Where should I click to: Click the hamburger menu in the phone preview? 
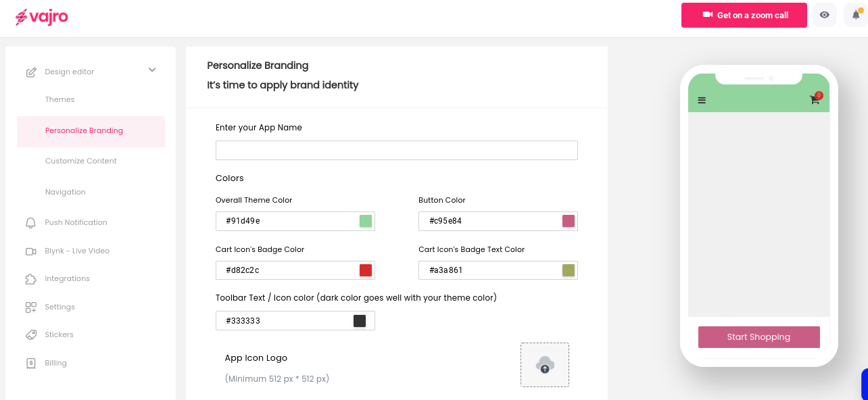(x=702, y=99)
